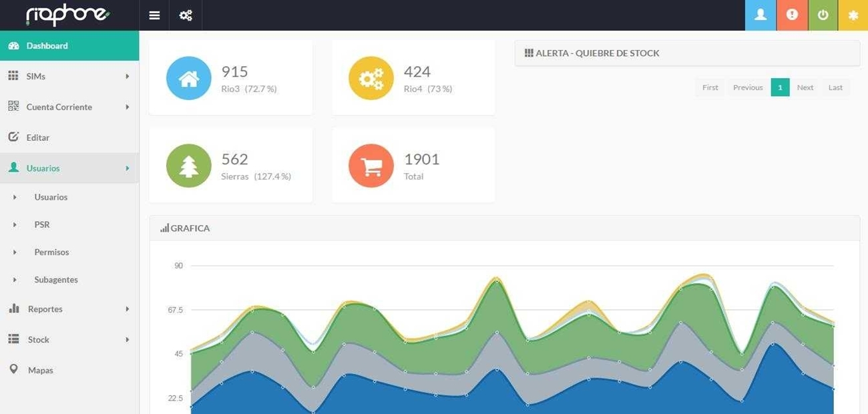The width and height of the screenshot is (868, 414).
Task: Click the Dashboard gauge icon in sidebar
Action: [13, 46]
